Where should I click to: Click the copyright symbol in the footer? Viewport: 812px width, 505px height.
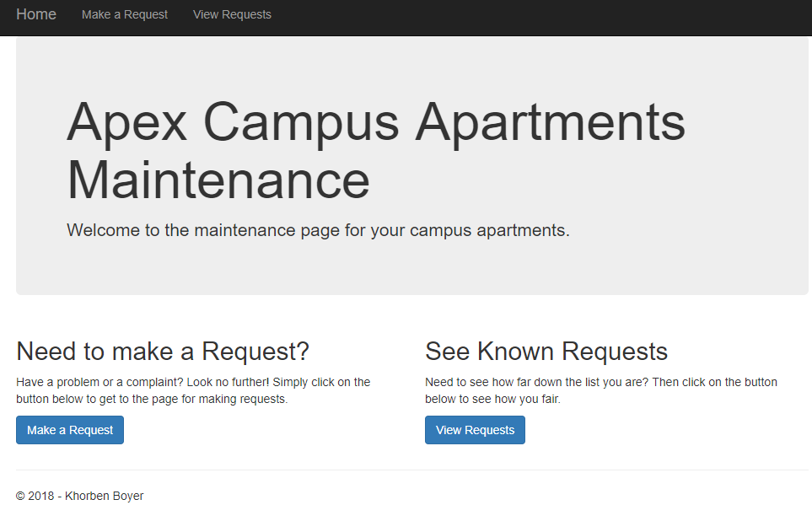click(21, 497)
